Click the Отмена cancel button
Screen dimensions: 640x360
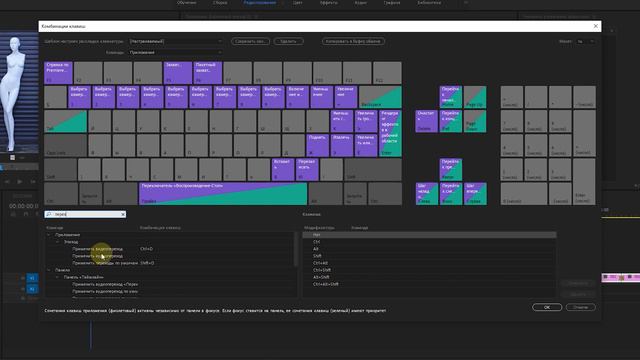pos(580,307)
